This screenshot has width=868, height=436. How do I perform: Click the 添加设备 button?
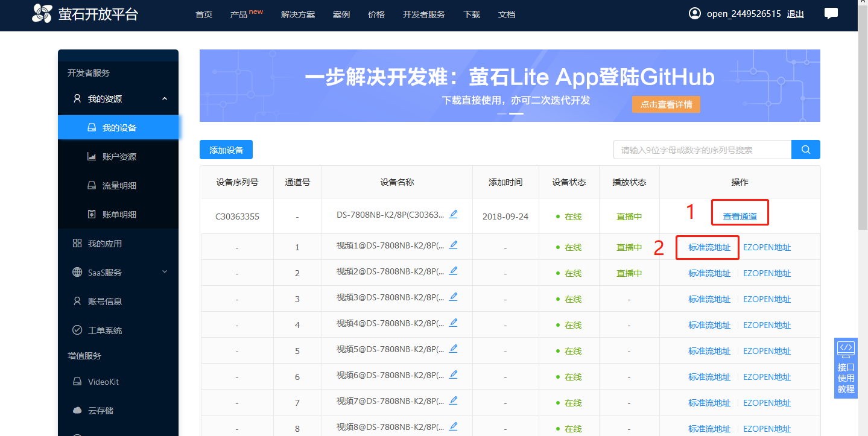click(226, 150)
